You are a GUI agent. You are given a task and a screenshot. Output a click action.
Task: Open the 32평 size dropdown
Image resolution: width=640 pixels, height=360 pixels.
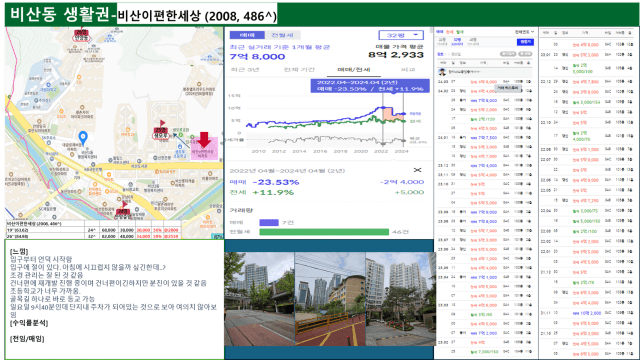click(401, 35)
